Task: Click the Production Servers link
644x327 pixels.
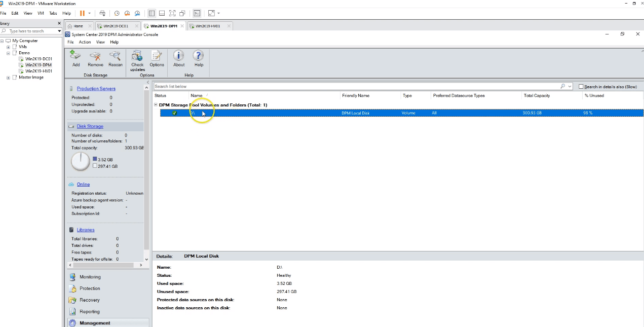Action: [x=96, y=89]
